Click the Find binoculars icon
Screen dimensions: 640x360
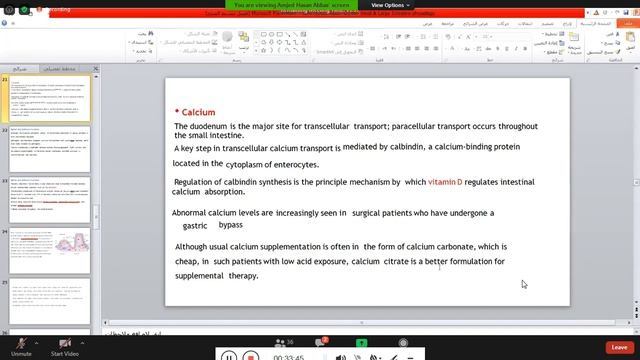pyautogui.click(x=151, y=33)
